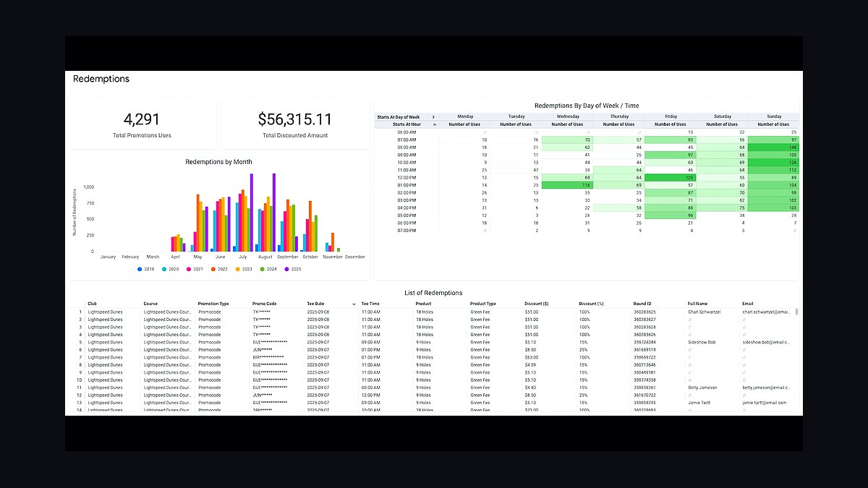Click the 06:00 AM hour row label

tap(406, 132)
